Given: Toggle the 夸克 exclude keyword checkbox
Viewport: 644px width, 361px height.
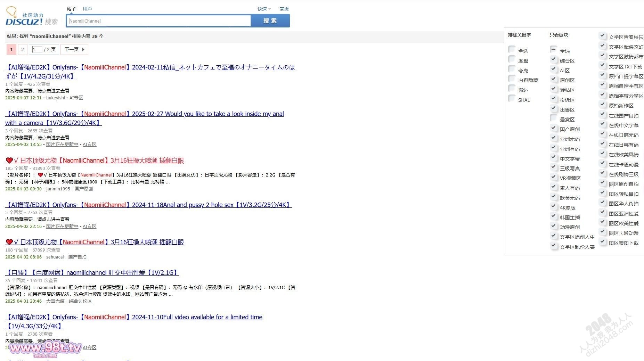Looking at the screenshot, I should pos(512,69).
